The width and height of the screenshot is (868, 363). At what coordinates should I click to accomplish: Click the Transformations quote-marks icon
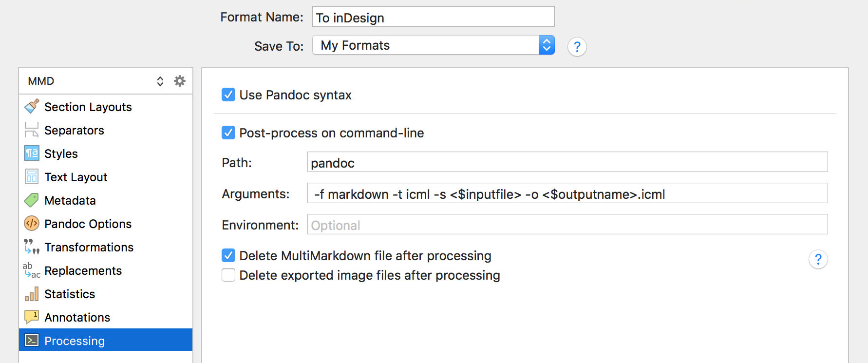click(32, 247)
